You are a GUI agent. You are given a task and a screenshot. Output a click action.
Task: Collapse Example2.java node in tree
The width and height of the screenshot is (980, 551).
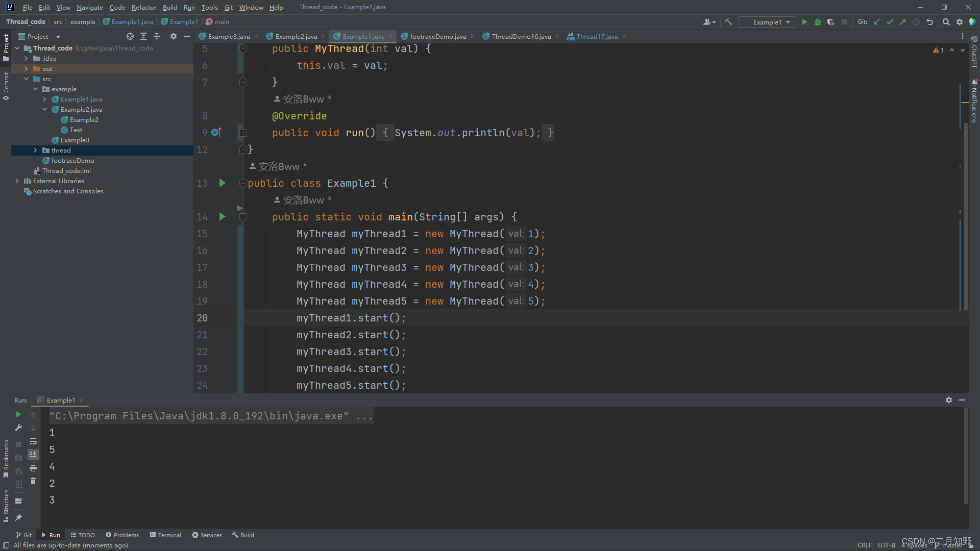click(44, 109)
